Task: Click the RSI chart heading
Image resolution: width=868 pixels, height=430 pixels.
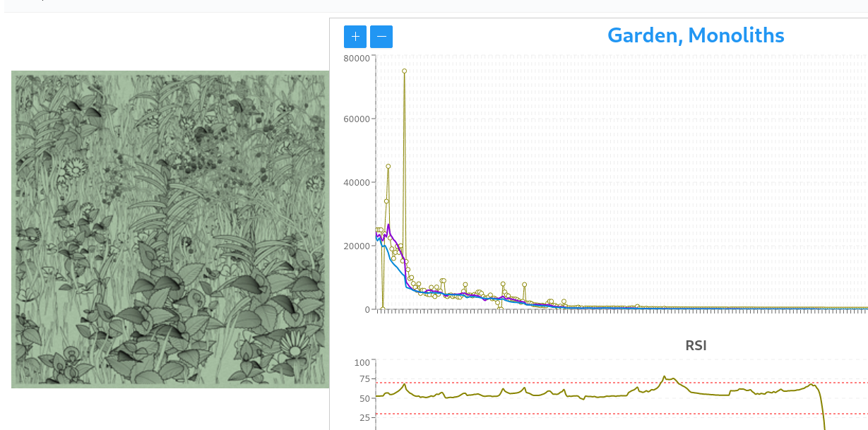Action: [x=696, y=346]
